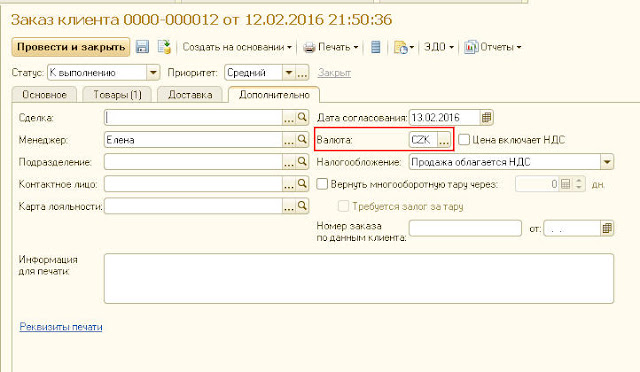Click the Валюта field showing CZK
640x372 pixels.
[423, 140]
